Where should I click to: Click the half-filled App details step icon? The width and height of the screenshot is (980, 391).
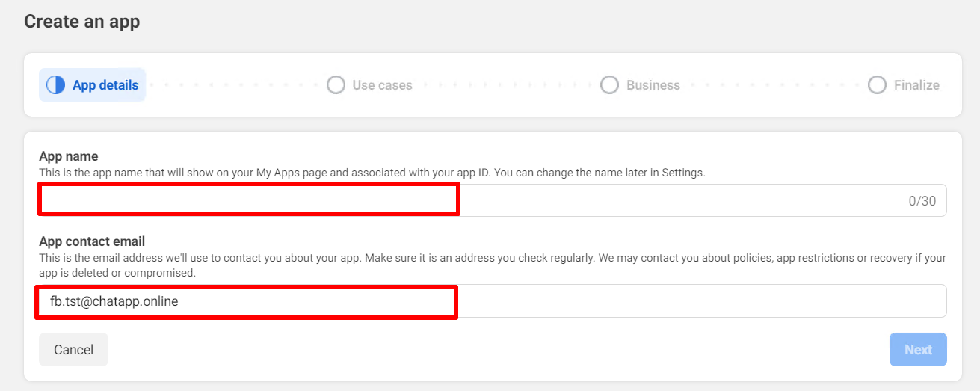[x=55, y=85]
